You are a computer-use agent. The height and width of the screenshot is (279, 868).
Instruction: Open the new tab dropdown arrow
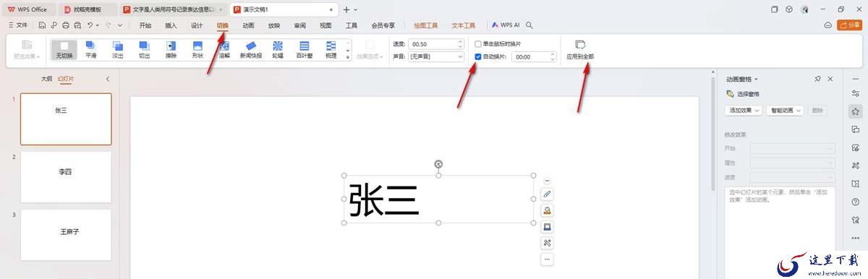[356, 9]
